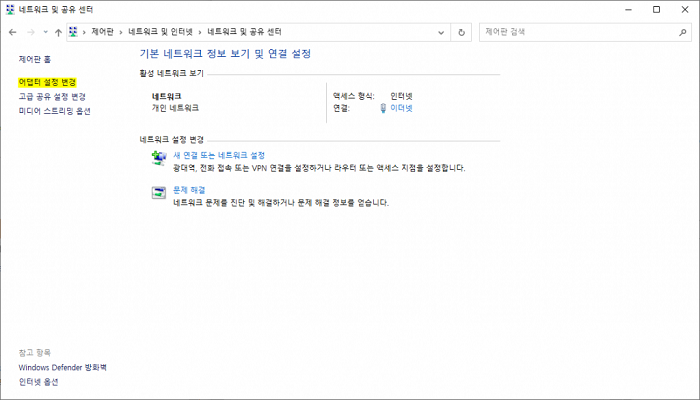Open Windows Defender 방화벽 link
Image resolution: width=700 pixels, height=400 pixels.
click(x=62, y=368)
